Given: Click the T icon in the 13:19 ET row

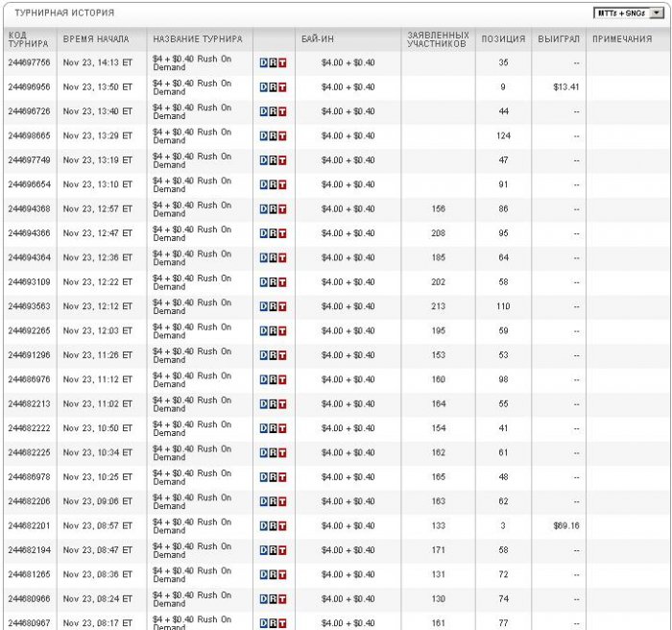Looking at the screenshot, I should pyautogui.click(x=282, y=160).
